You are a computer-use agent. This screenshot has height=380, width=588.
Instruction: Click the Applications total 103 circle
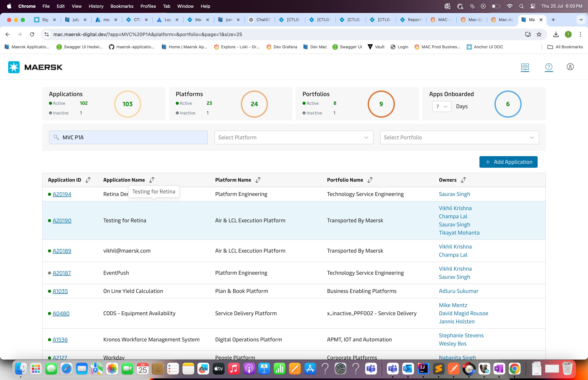point(128,104)
